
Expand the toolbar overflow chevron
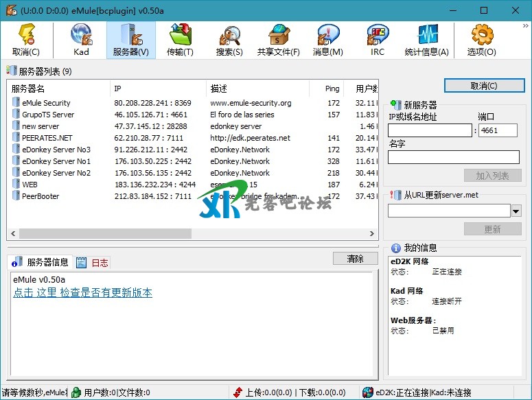pyautogui.click(x=525, y=25)
